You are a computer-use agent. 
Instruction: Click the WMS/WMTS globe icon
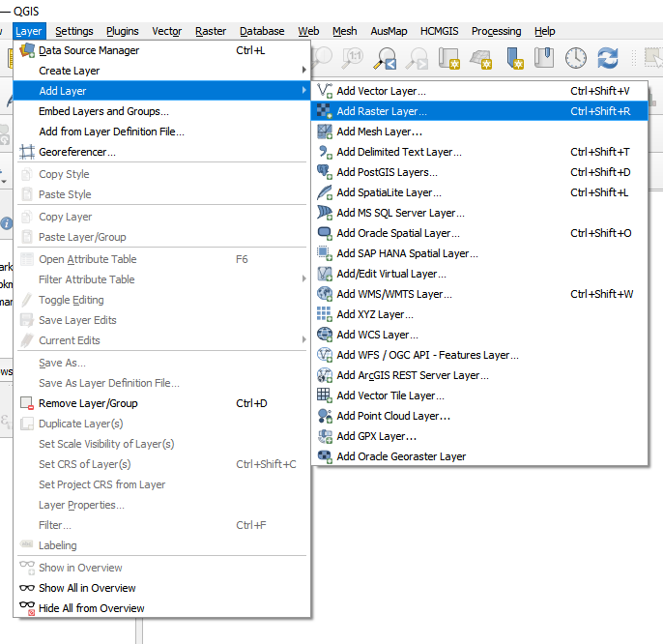[325, 294]
